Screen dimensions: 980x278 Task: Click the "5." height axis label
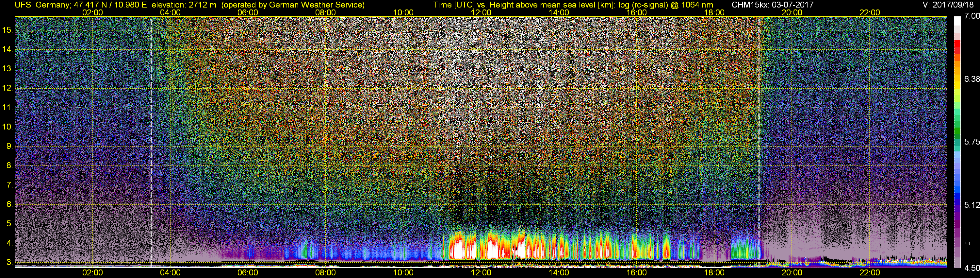point(9,224)
